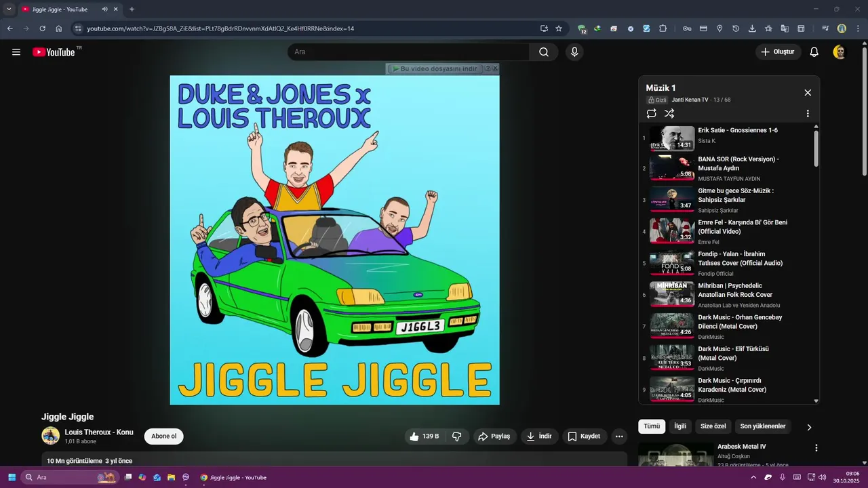
Task: Start voice search with microphone icon
Action: pyautogui.click(x=574, y=52)
